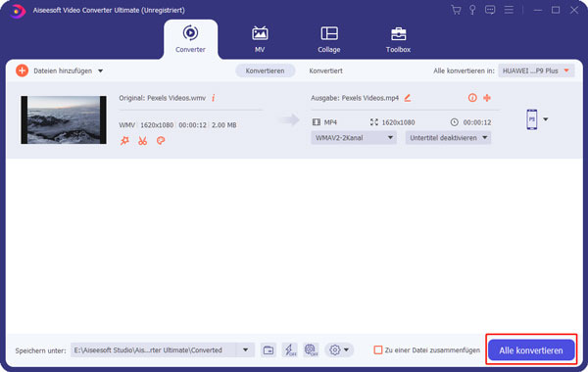The image size is (588, 372).
Task: Switch to the Collage tab
Action: [x=329, y=39]
